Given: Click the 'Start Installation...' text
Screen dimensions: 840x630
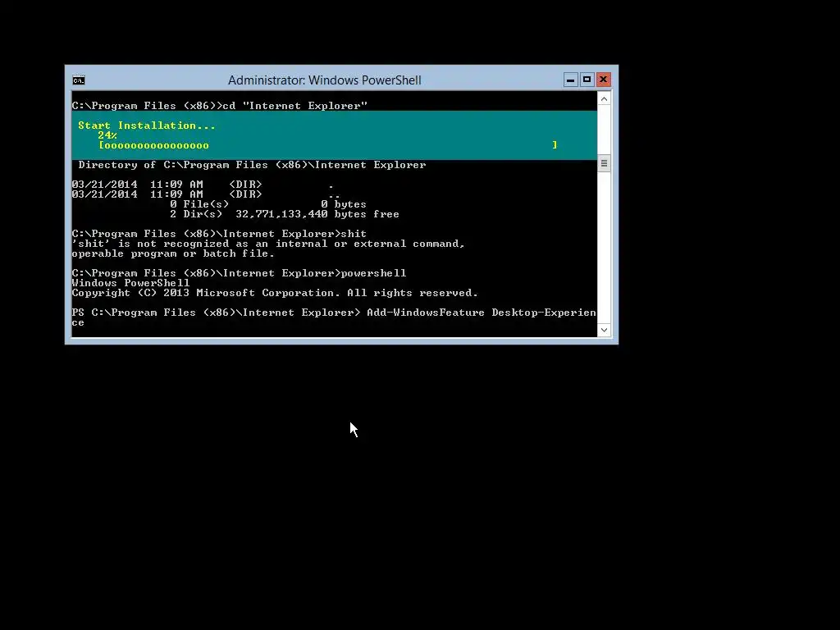Looking at the screenshot, I should pos(147,126).
